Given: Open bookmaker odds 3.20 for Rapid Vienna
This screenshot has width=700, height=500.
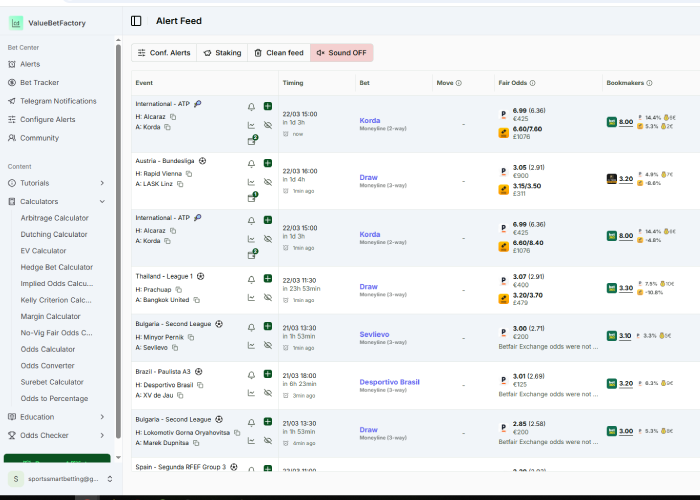Looking at the screenshot, I should click(x=626, y=179).
